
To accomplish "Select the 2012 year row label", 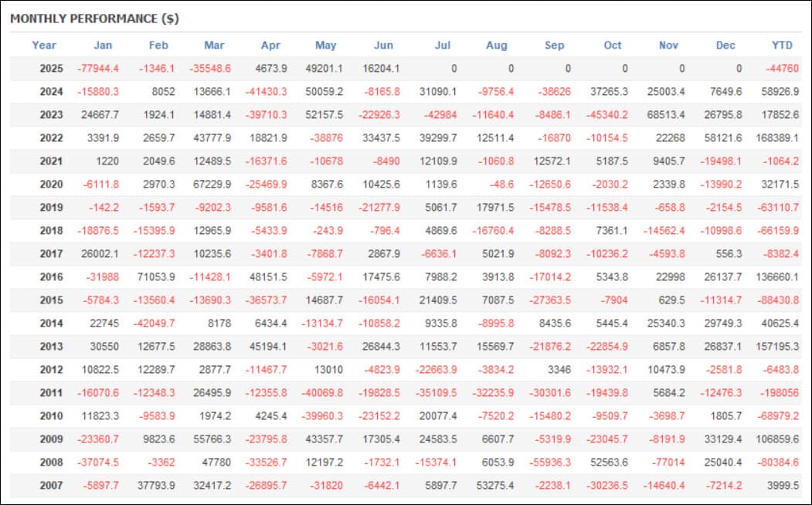I will point(51,370).
